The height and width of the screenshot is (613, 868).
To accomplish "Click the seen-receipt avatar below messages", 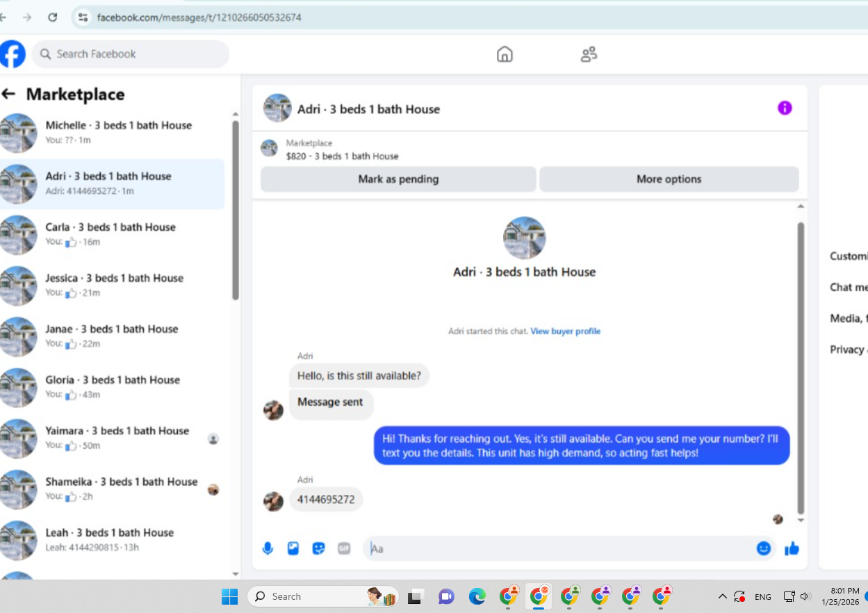I will pos(778,519).
